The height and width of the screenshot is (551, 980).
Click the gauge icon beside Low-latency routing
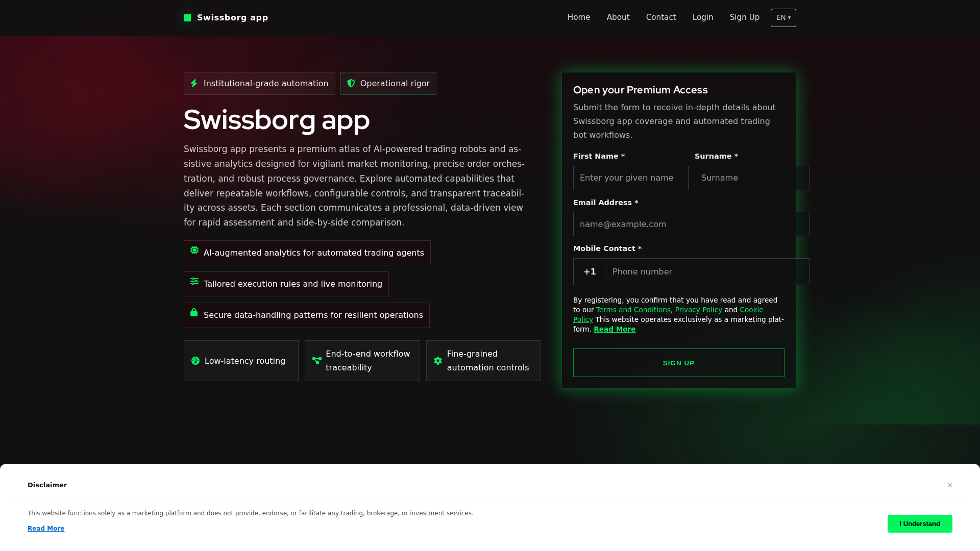(x=195, y=361)
